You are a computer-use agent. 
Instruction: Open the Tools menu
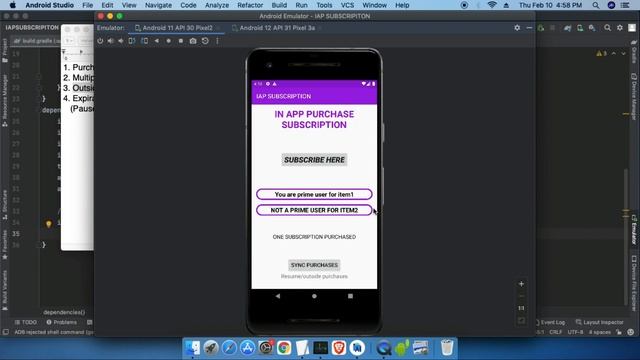pyautogui.click(x=324, y=5)
